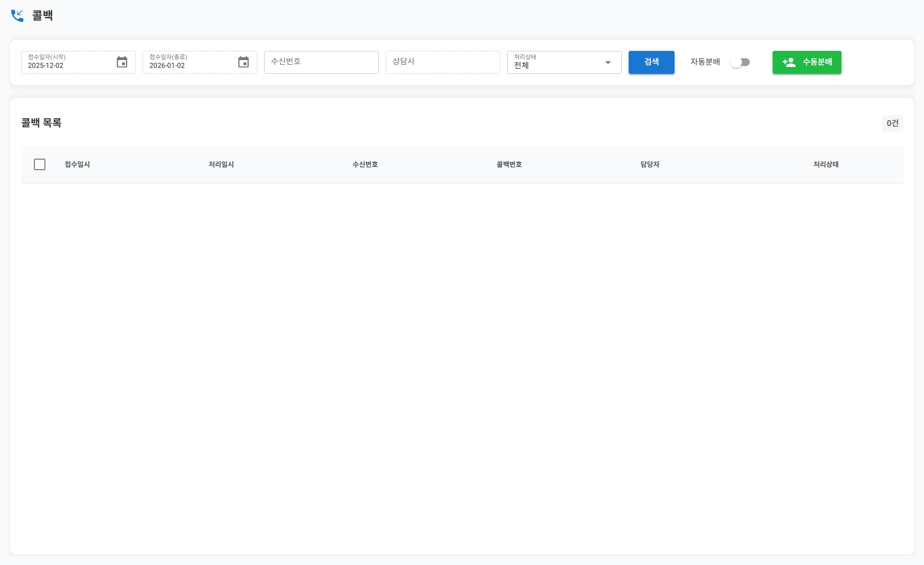Click the 콜백번호 column header

coord(509,165)
